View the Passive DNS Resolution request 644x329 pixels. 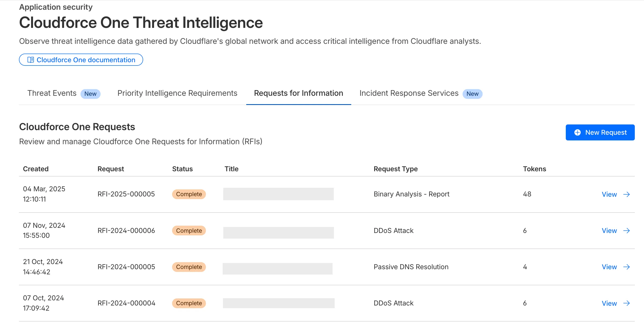(609, 267)
